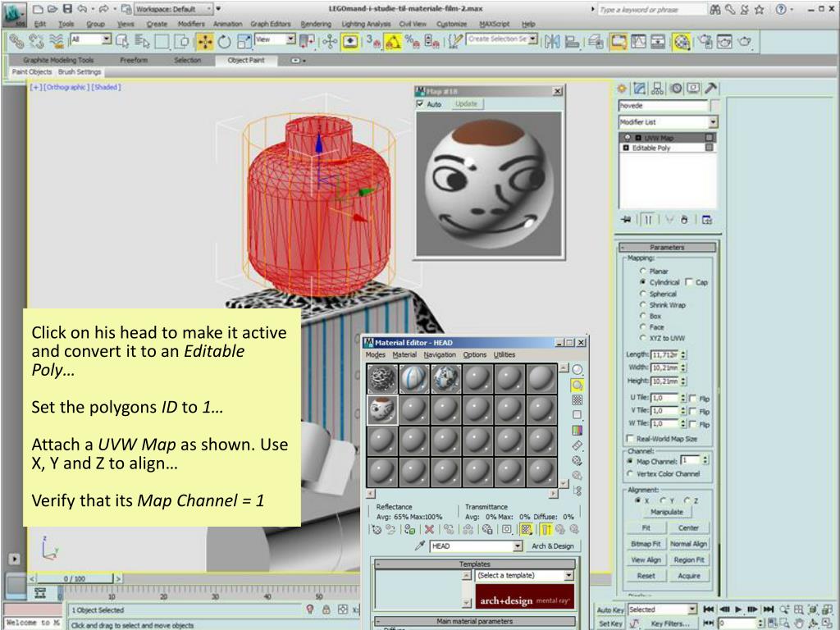The width and height of the screenshot is (840, 630).
Task: Click the Mirror tool icon
Action: pyautogui.click(x=552, y=41)
